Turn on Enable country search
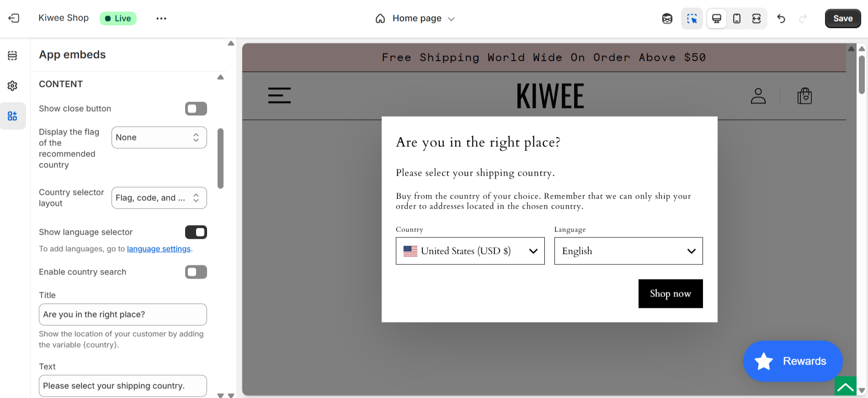The height and width of the screenshot is (398, 868). click(x=196, y=272)
